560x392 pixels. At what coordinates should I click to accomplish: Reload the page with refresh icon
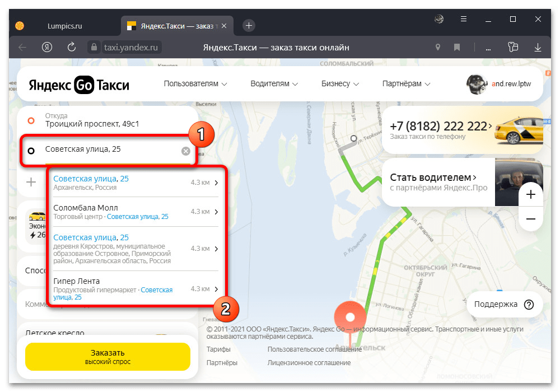point(72,47)
